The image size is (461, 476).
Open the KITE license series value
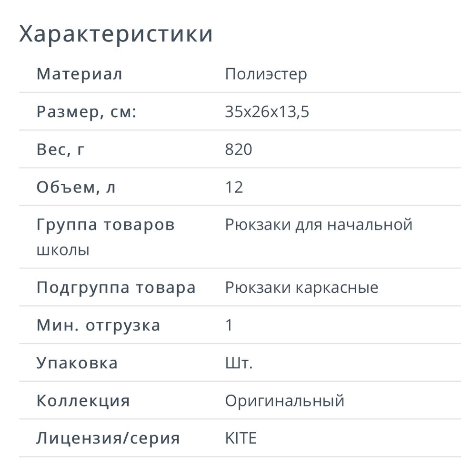click(x=241, y=438)
